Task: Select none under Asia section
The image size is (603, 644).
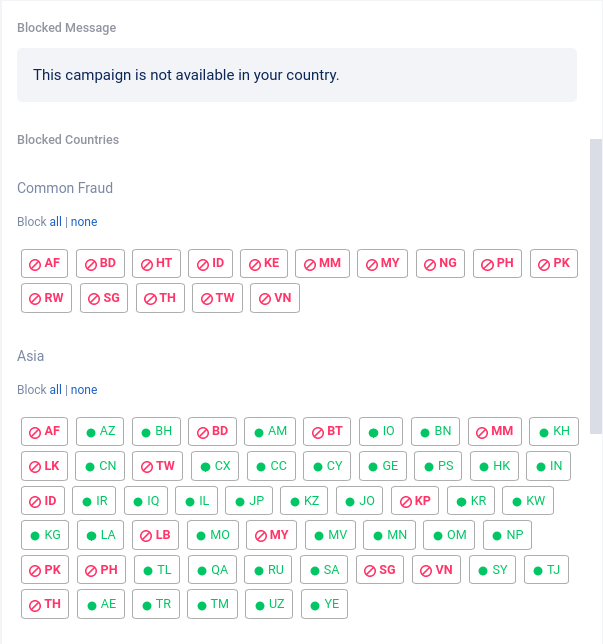Action: (84, 390)
